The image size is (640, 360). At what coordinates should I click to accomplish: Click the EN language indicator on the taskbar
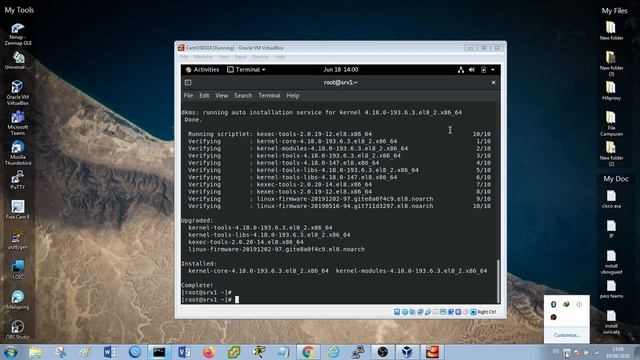tap(556, 351)
